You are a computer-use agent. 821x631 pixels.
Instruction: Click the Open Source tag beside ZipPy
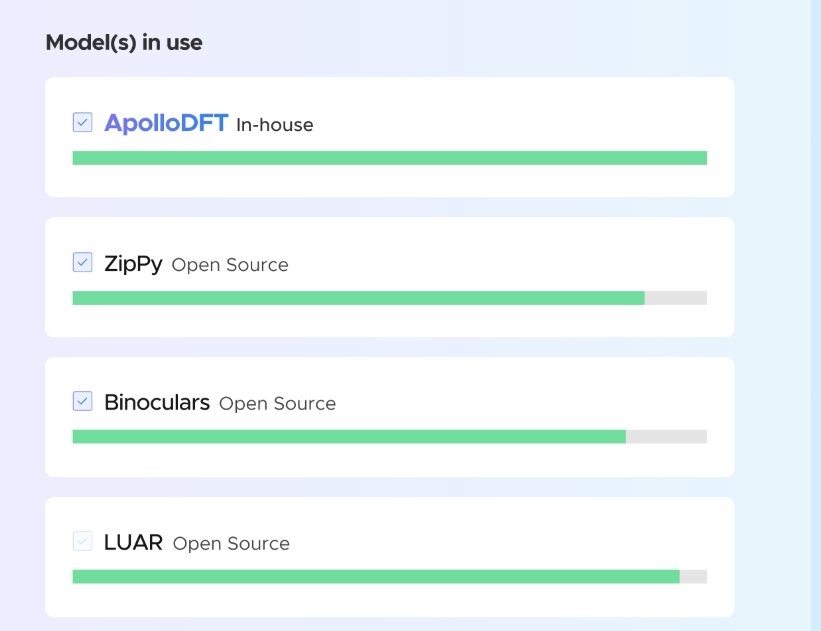pyautogui.click(x=230, y=265)
